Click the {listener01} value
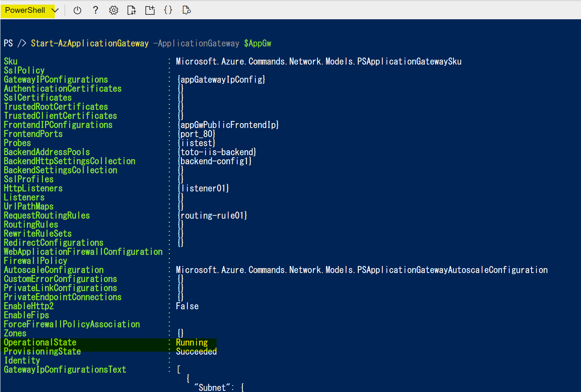Viewport: 581px width, 392px height. point(203,188)
